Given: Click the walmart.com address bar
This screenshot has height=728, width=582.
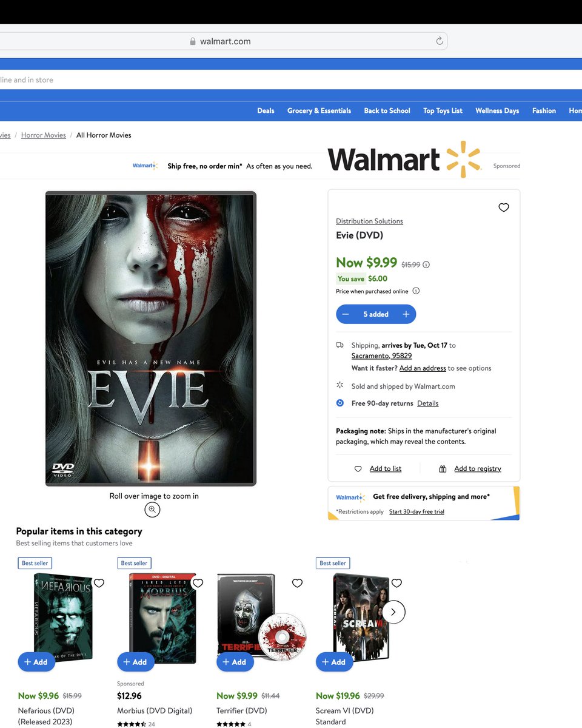Looking at the screenshot, I should click(x=224, y=41).
